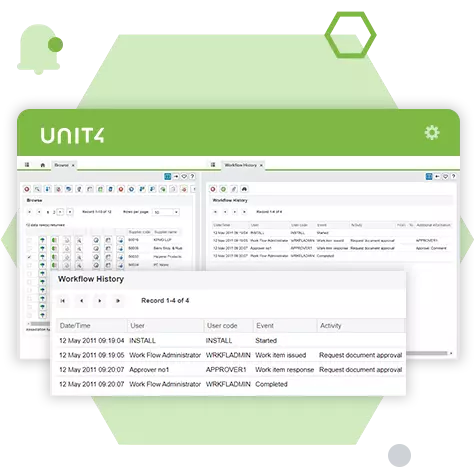This screenshot has width=476, height=476.
Task: Click the blue curved-arrow icon in the Browse toolbar
Action: pyautogui.click(x=68, y=189)
